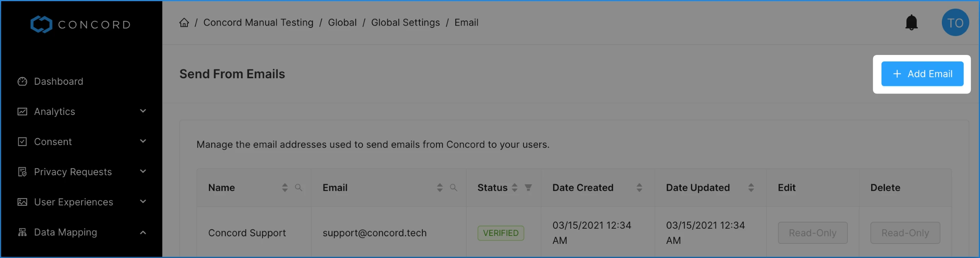Expand the Analytics sidebar menu
Viewport: 980px width, 258px height.
point(82,111)
